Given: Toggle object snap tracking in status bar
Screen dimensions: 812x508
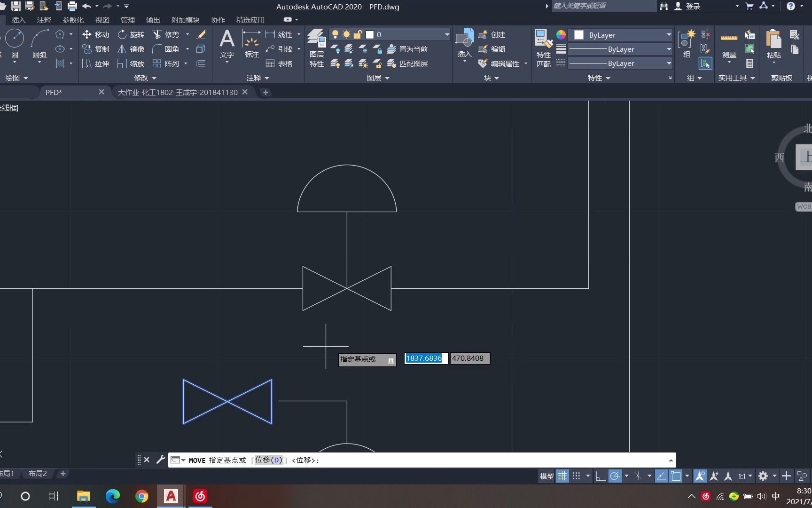Looking at the screenshot, I should click(661, 476).
